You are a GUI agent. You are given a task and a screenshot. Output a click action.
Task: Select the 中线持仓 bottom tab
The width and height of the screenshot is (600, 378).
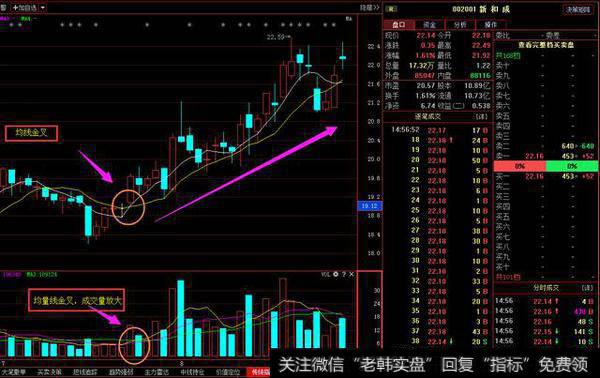point(192,372)
